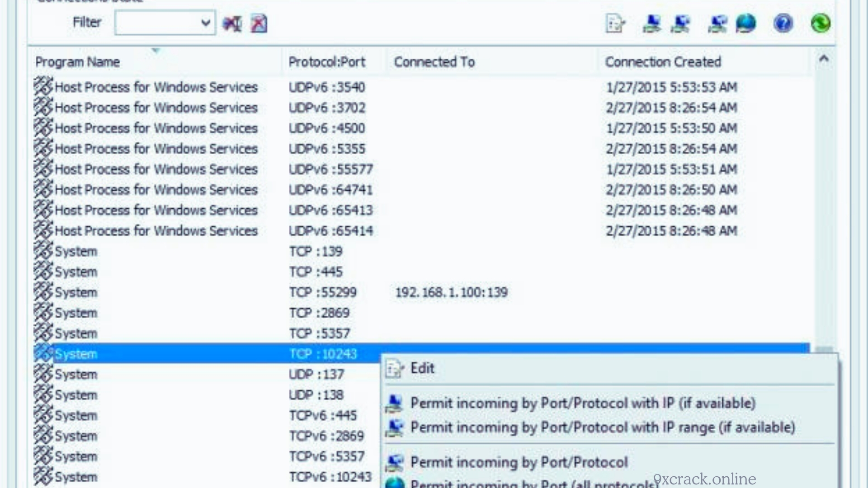Click the second computer network toolbar icon

coord(681,23)
